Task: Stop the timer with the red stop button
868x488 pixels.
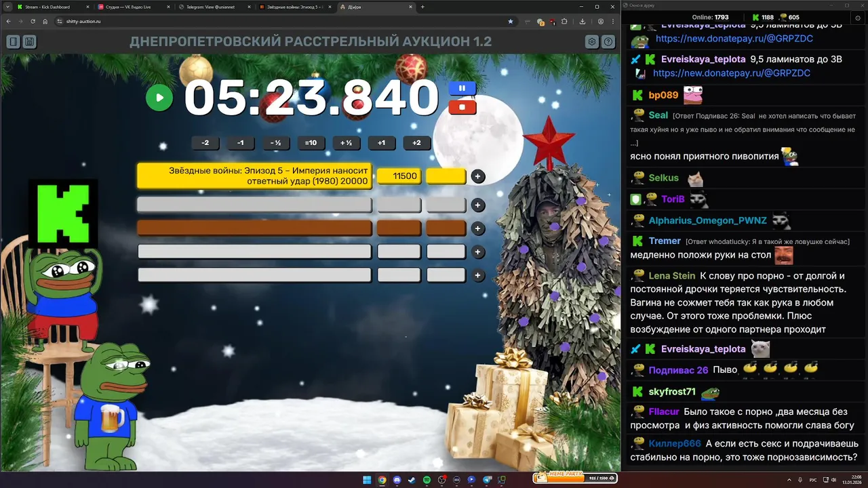Action: (462, 107)
